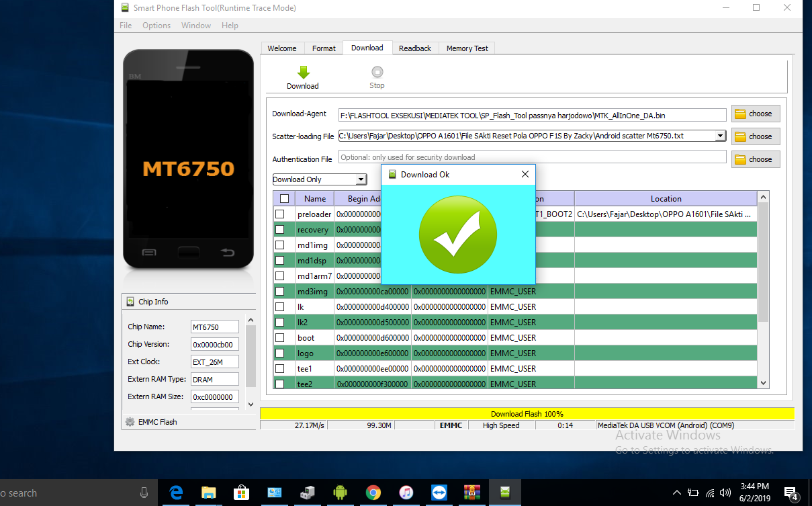Click the Chip Info panel icon

pyautogui.click(x=130, y=302)
